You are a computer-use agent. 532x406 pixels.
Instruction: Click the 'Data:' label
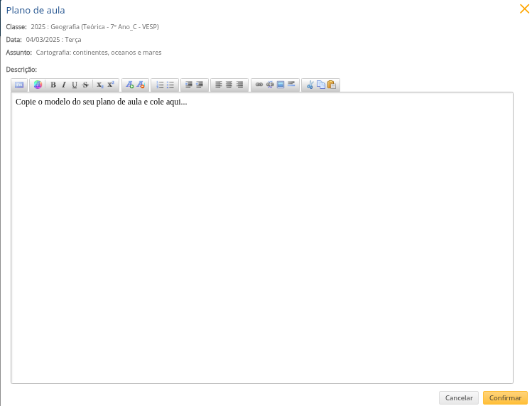pyautogui.click(x=14, y=40)
